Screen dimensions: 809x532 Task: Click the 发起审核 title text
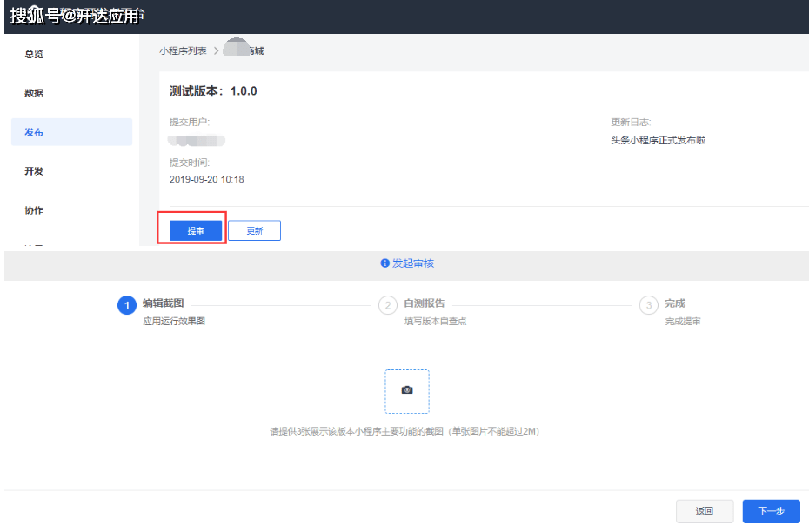click(x=412, y=263)
